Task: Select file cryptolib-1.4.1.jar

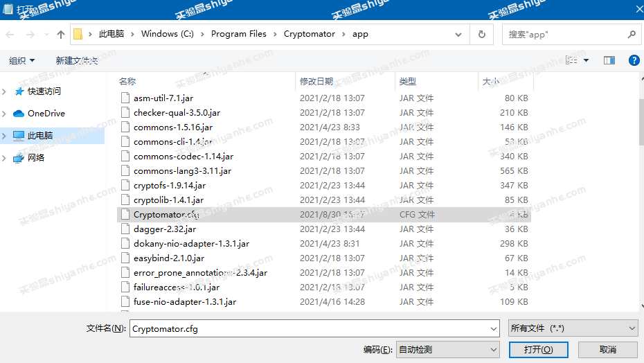Action: click(168, 200)
